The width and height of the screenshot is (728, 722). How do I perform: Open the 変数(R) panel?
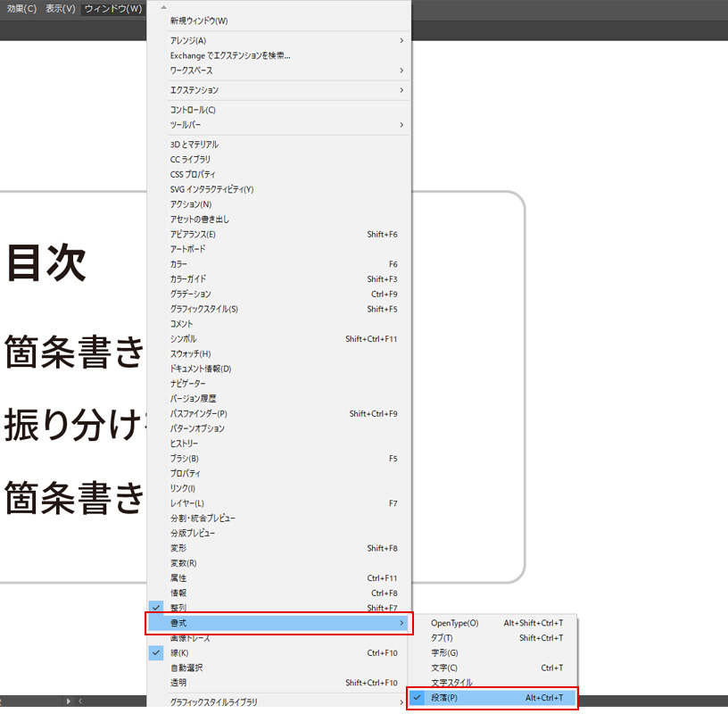pyautogui.click(x=278, y=563)
